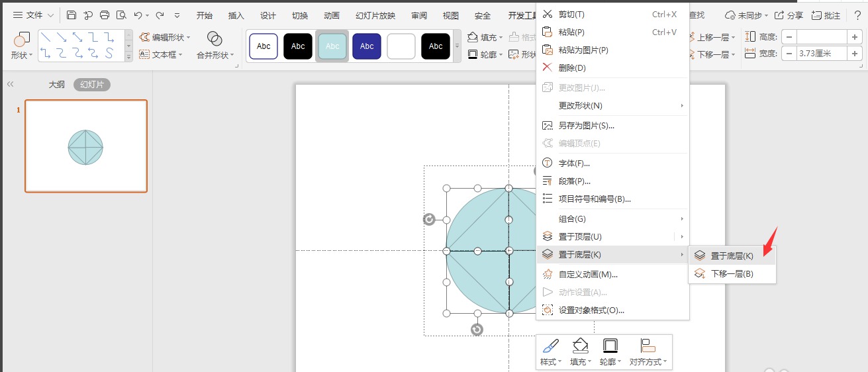Select the S-curve shape in shape gallery
Viewport: 868px width, 372px height.
(110, 53)
